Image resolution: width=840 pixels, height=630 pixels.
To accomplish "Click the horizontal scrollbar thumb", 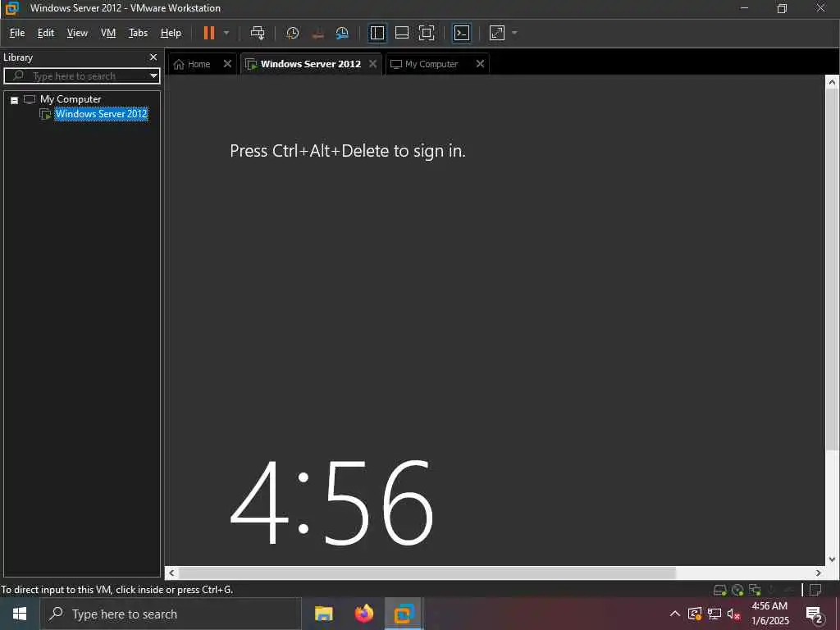I will point(427,573).
